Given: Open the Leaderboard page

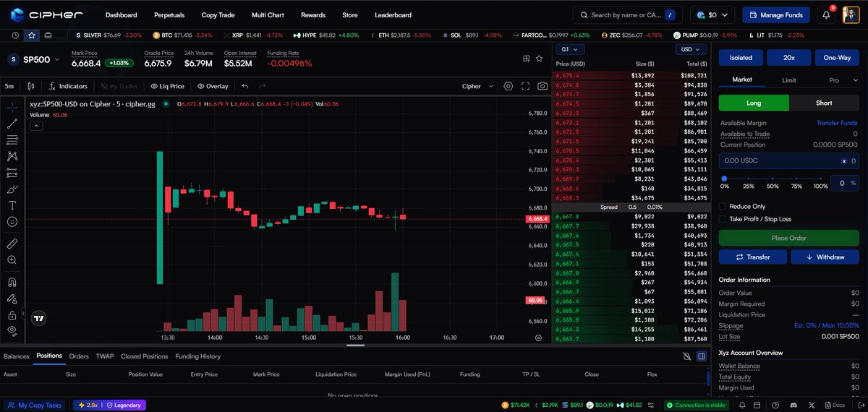Looking at the screenshot, I should [393, 14].
